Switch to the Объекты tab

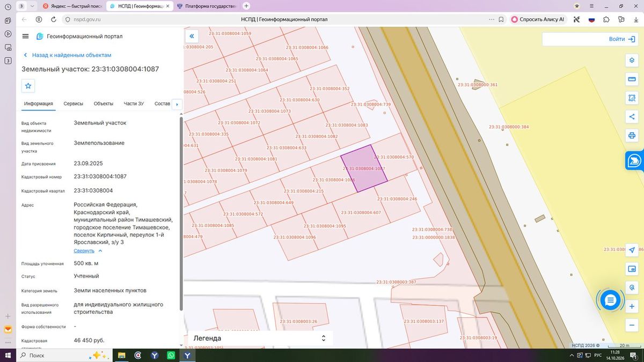[104, 104]
